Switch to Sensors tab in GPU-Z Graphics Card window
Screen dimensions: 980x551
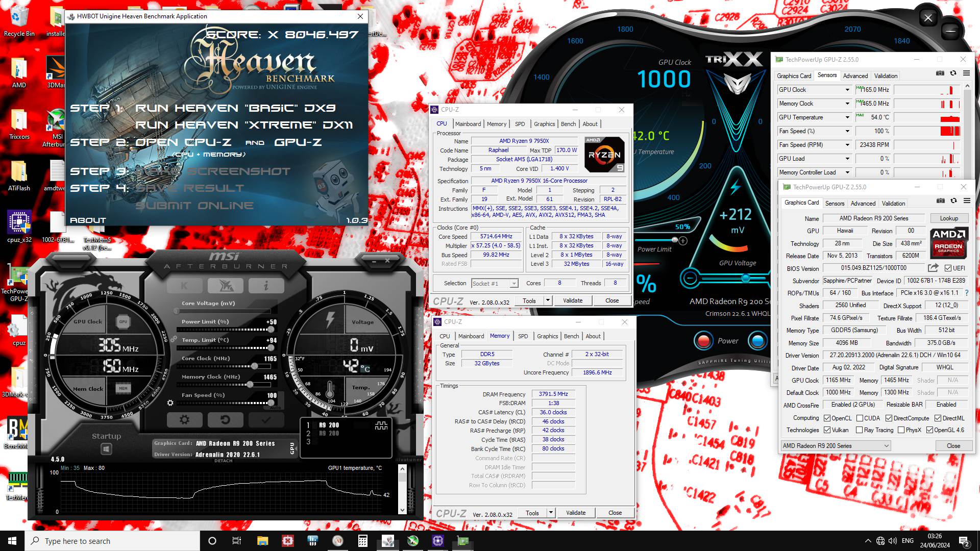click(835, 204)
